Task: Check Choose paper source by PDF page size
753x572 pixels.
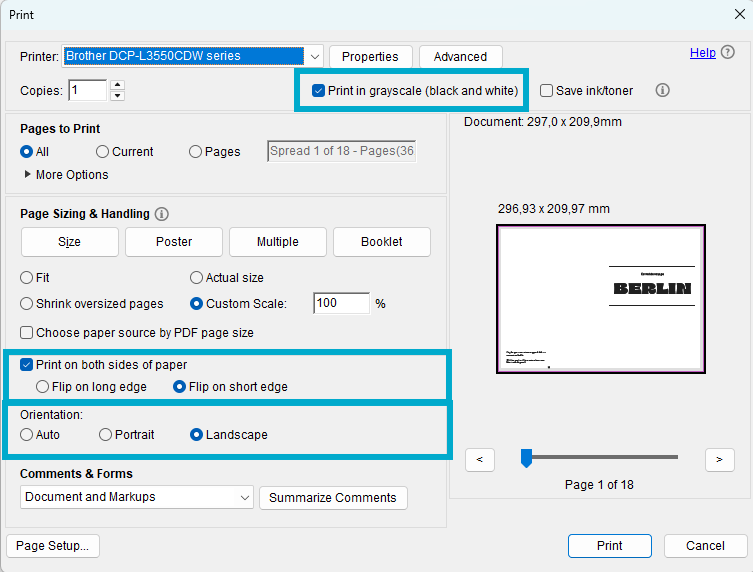Action: (x=27, y=333)
